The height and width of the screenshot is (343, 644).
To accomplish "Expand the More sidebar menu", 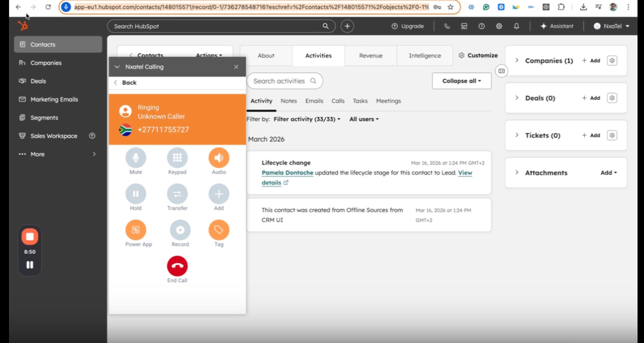I will click(x=58, y=154).
